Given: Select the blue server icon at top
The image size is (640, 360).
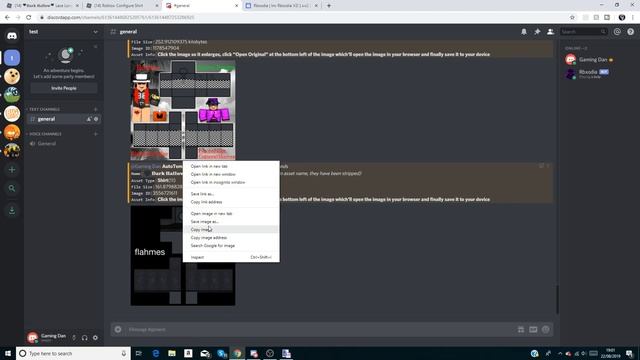Looking at the screenshot, I should (x=12, y=58).
